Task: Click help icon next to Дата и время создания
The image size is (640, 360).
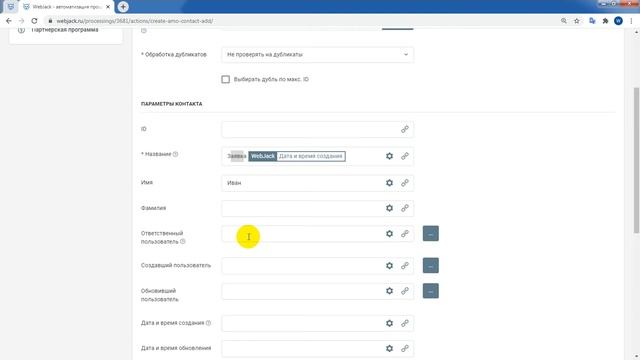Action: point(209,323)
